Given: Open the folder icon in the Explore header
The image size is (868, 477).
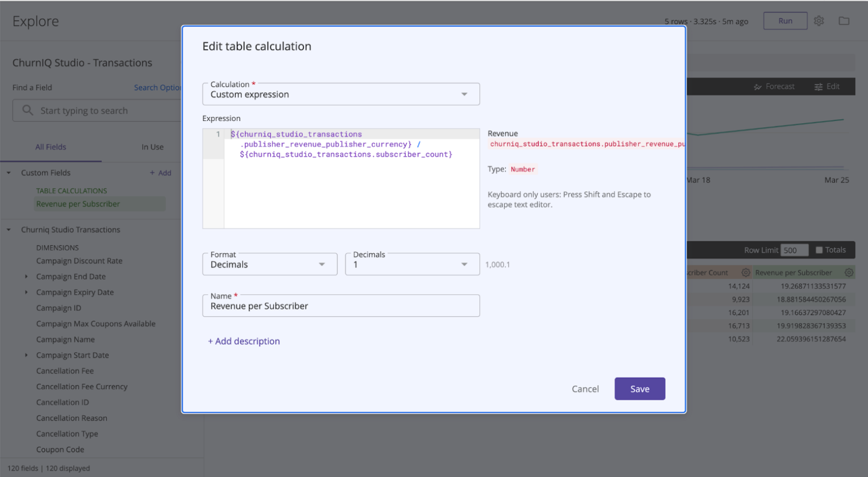Looking at the screenshot, I should point(844,21).
